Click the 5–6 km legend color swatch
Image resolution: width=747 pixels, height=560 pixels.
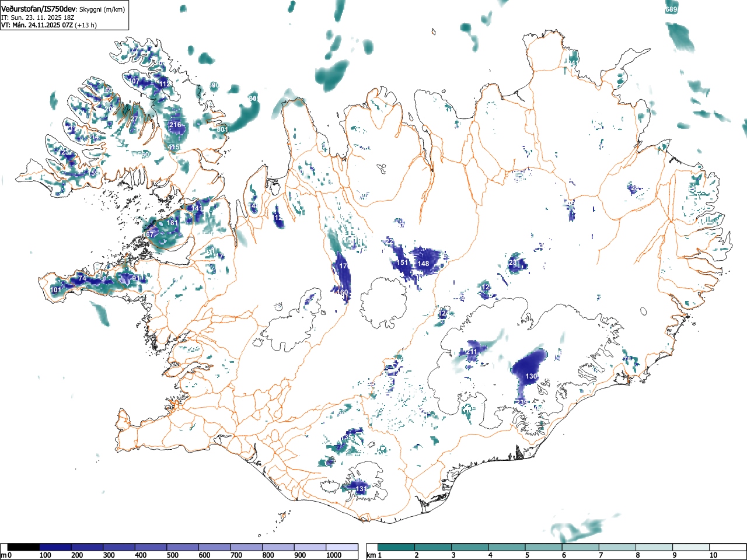pos(544,547)
